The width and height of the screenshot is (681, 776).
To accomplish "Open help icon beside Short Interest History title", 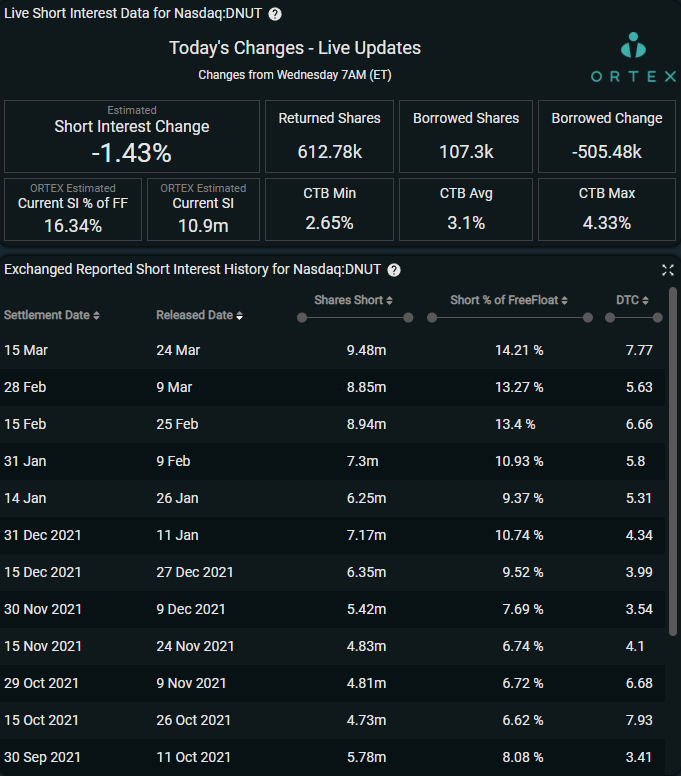I will [x=393, y=270].
